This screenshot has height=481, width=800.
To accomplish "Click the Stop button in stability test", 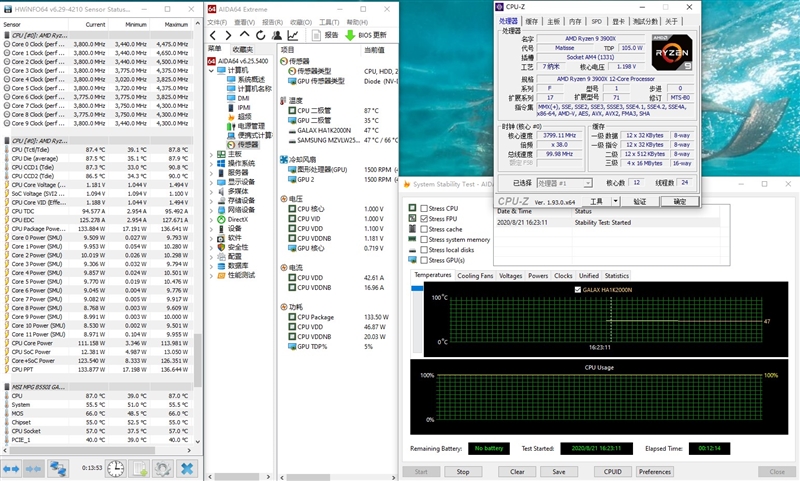I will [463, 472].
